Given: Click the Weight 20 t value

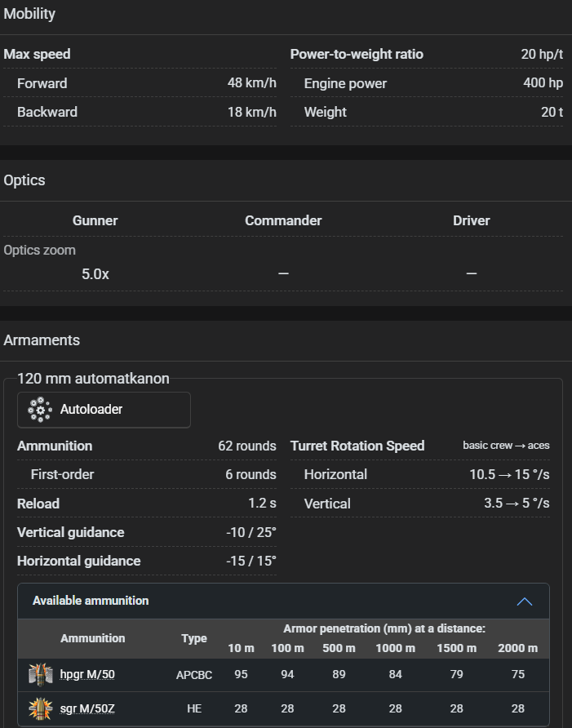Looking at the screenshot, I should point(552,112).
